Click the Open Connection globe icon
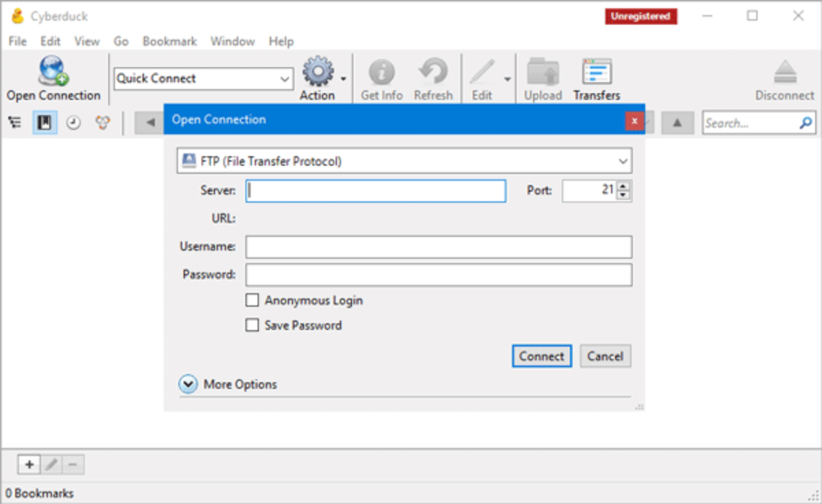Screen dimensions: 822x504 53,71
